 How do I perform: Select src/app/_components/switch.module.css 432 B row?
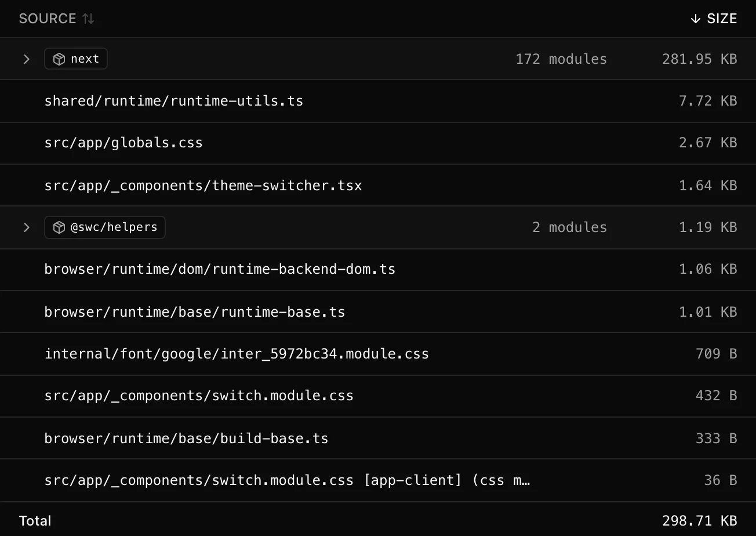378,396
